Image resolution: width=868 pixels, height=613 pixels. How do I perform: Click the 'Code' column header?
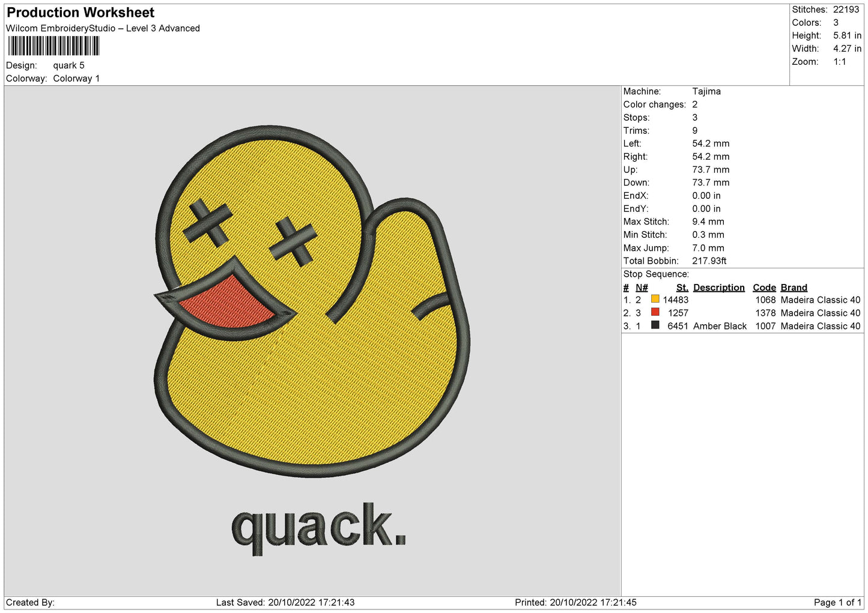[x=765, y=288]
